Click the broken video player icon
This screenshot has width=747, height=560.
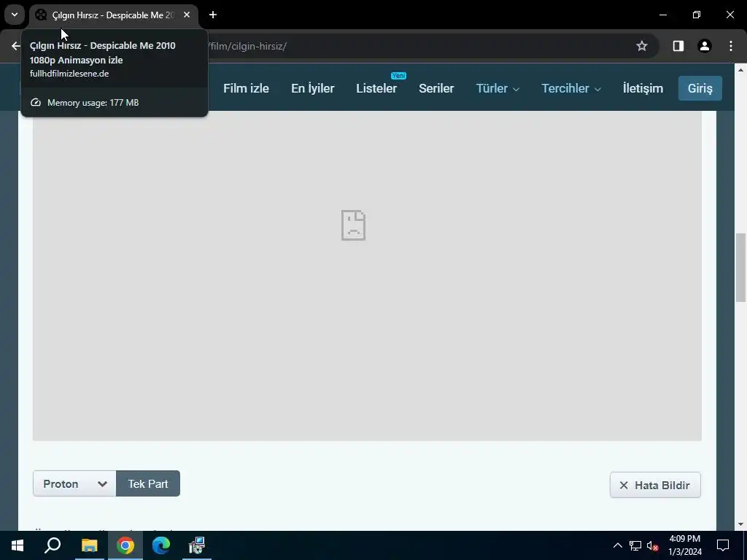354,225
